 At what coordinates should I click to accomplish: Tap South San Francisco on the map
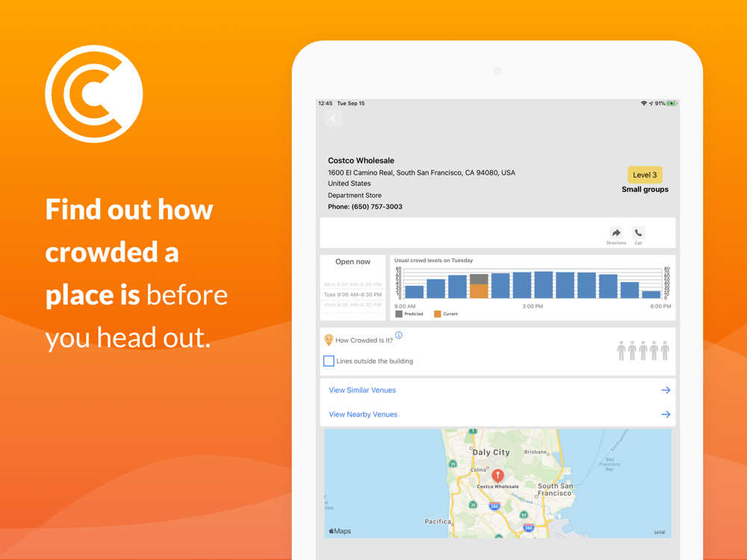point(555,490)
